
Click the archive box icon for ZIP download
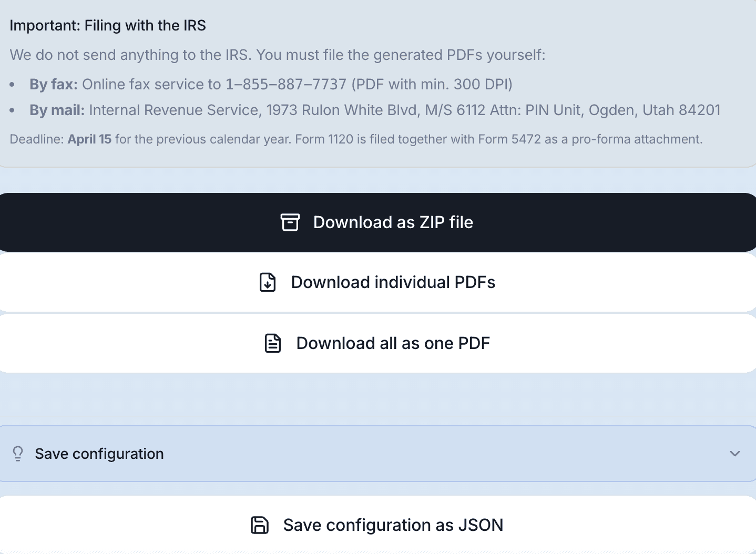point(291,222)
